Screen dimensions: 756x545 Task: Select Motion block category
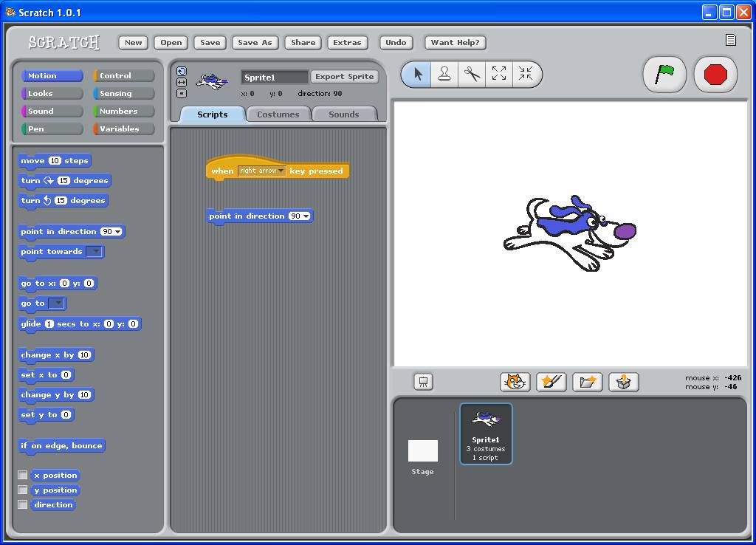click(x=52, y=76)
